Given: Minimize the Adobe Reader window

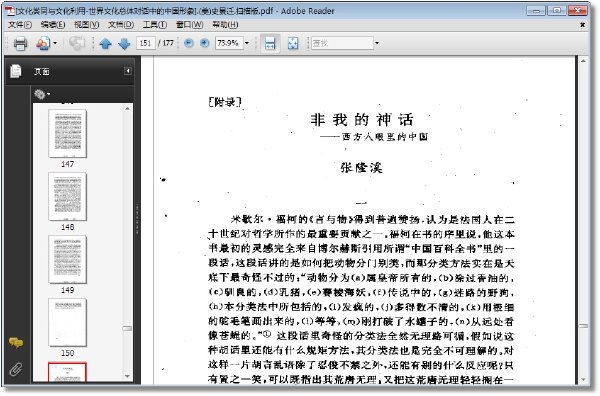Looking at the screenshot, I should pos(536,11).
